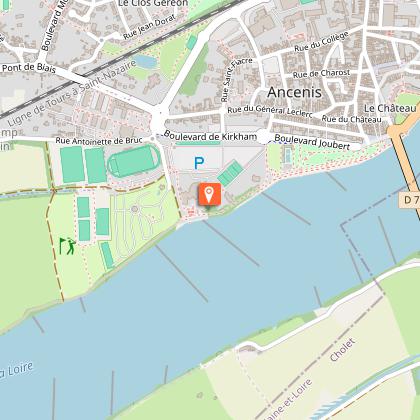
Task: Click the Boulevard de Kirkham label
Action: point(210,136)
